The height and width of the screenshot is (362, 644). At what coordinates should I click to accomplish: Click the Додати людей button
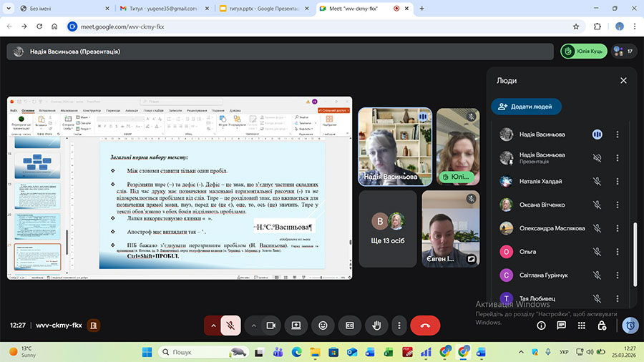[526, 106]
